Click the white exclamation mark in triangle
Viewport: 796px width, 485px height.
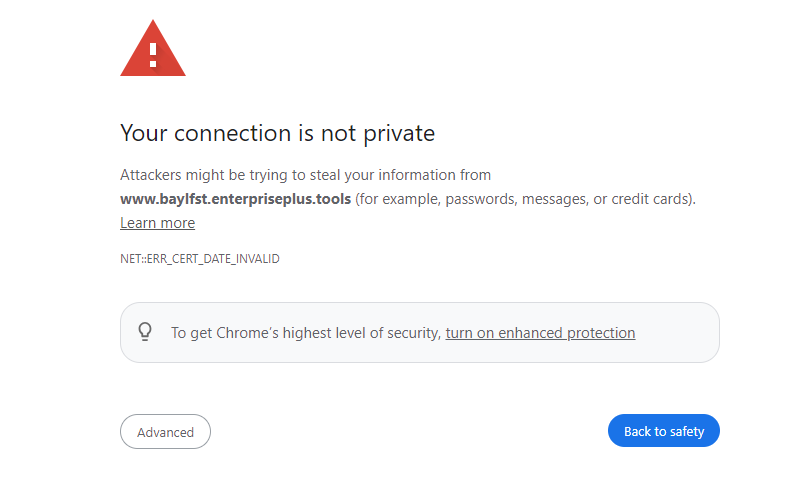(153, 55)
